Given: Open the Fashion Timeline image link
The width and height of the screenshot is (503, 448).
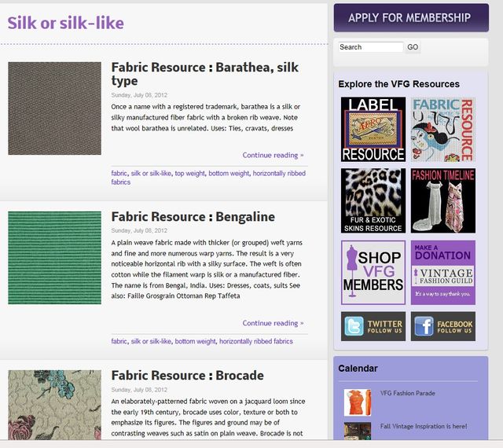Looking at the screenshot, I should click(x=442, y=200).
